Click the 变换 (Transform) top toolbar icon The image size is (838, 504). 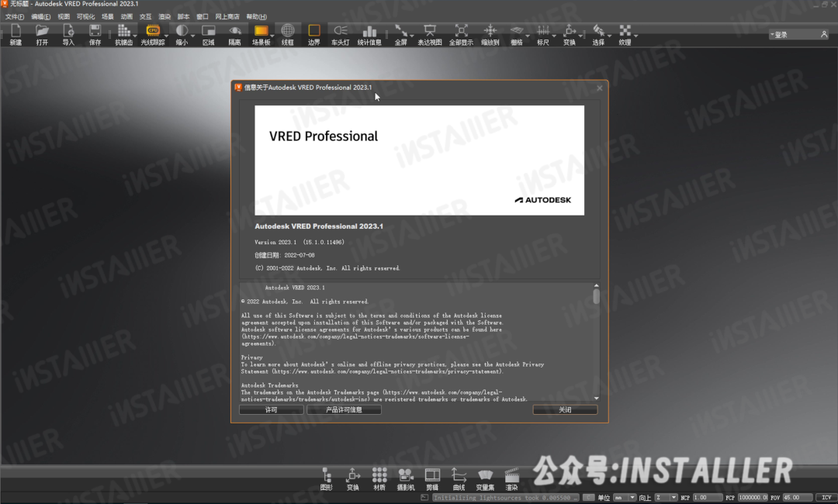pos(570,35)
